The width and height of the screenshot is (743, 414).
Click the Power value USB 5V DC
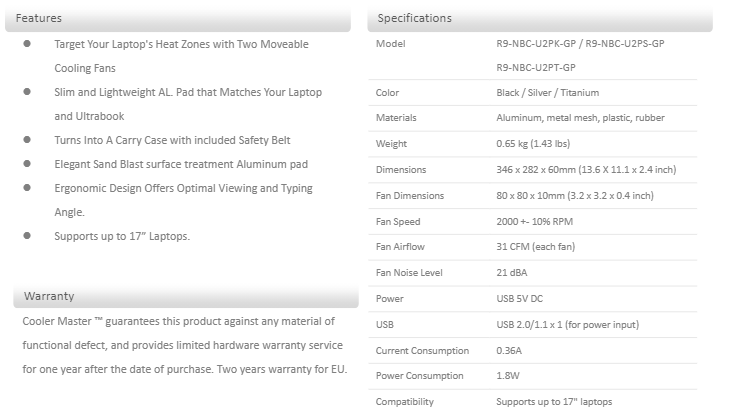point(520,299)
